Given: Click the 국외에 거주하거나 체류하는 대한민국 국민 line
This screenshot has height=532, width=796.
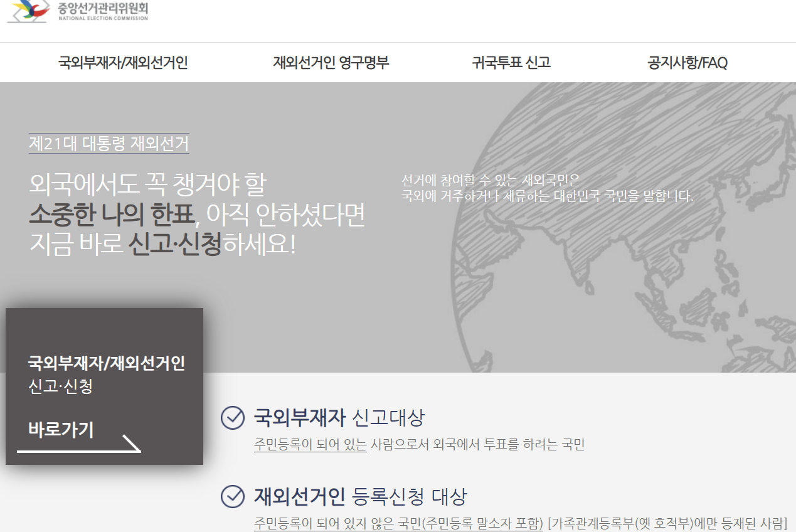Looking at the screenshot, I should (x=548, y=196).
